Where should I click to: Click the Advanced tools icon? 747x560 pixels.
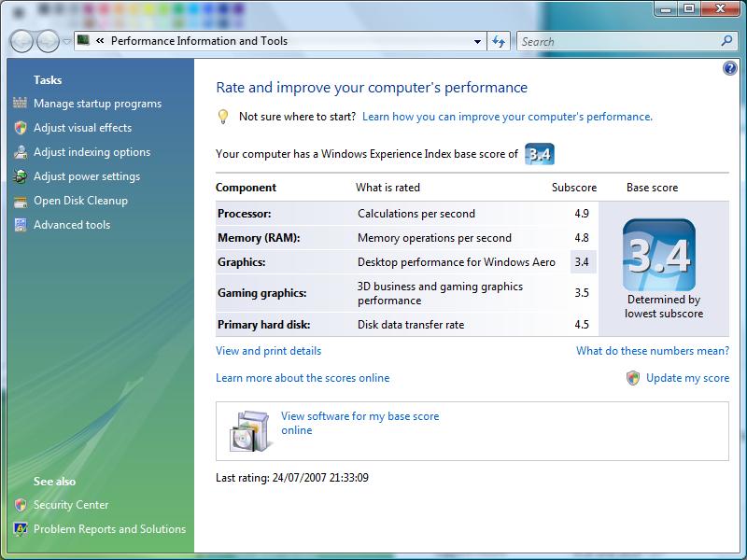click(21, 225)
